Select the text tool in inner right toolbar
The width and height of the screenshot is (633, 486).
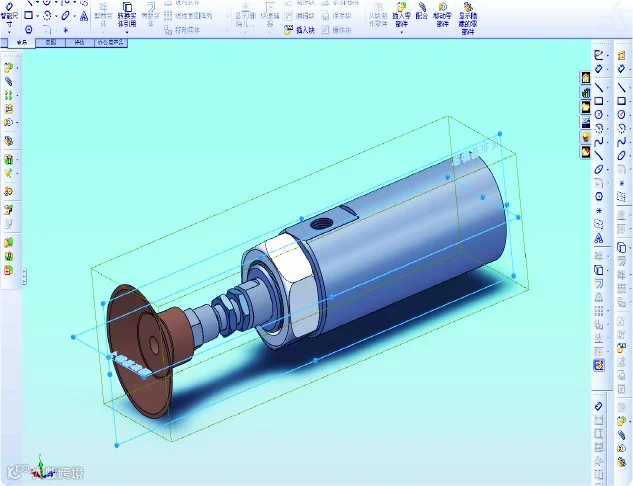(x=599, y=238)
